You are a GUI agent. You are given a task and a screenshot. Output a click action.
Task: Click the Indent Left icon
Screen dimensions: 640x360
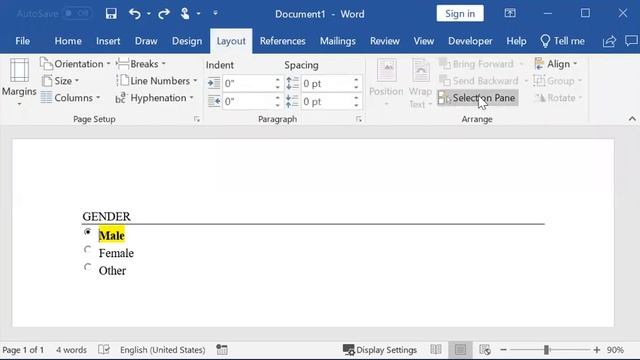click(214, 83)
